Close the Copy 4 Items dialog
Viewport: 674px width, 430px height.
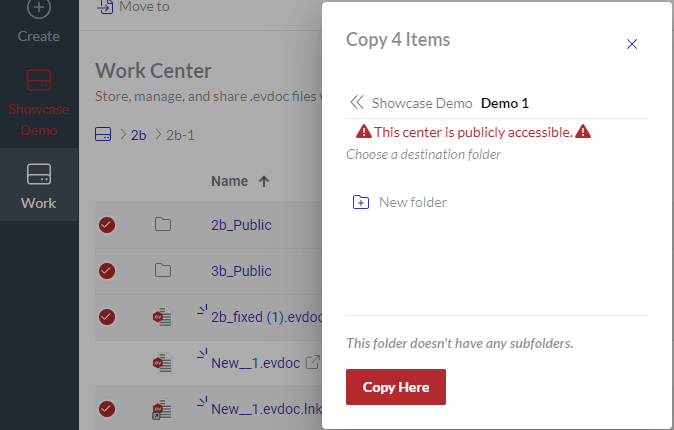pyautogui.click(x=631, y=44)
